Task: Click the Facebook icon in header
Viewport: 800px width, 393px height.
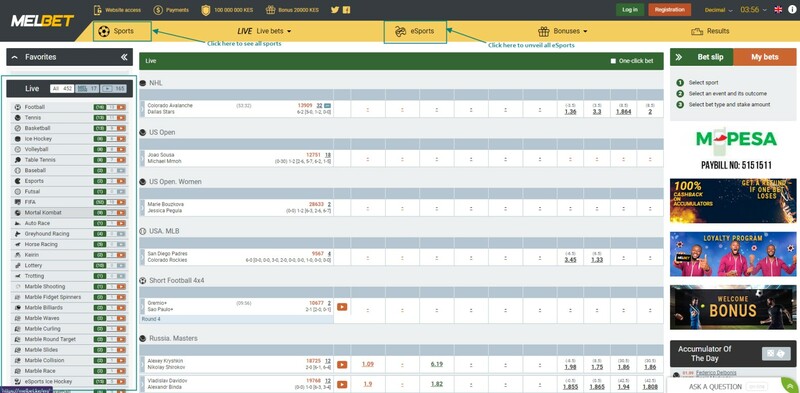Action: [x=346, y=10]
